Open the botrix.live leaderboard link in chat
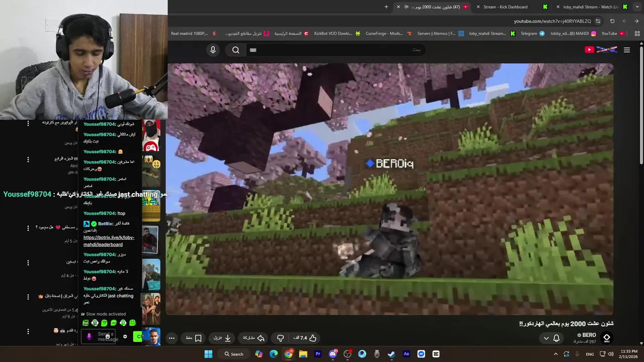This screenshot has width=644, height=362. (109, 241)
